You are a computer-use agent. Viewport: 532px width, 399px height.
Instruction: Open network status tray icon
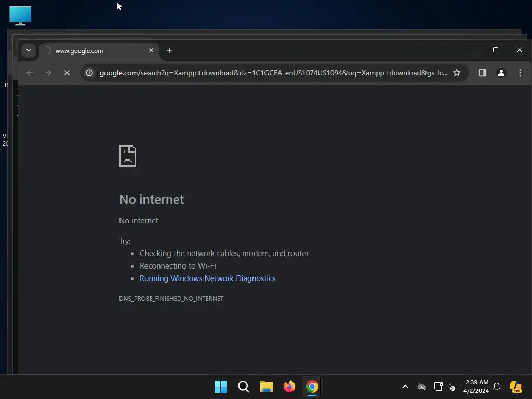(438, 387)
